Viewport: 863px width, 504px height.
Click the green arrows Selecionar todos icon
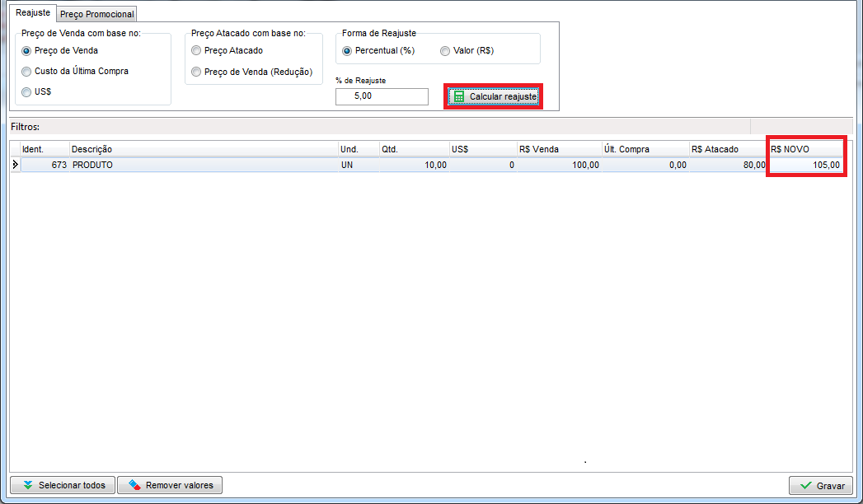(28, 485)
